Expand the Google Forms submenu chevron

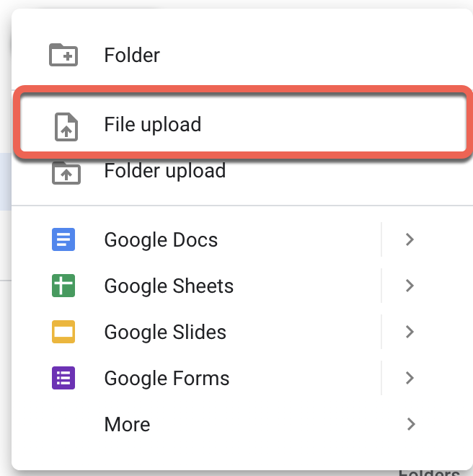(x=410, y=378)
